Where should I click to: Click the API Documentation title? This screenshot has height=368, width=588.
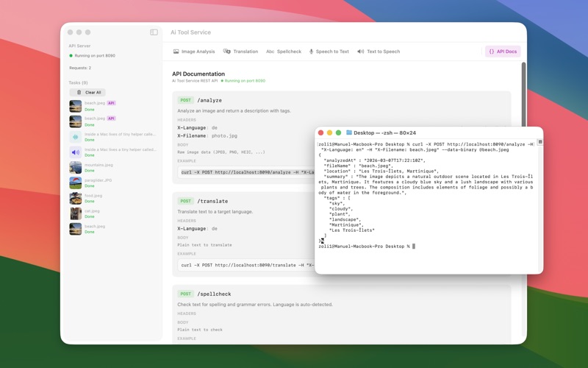coord(198,74)
